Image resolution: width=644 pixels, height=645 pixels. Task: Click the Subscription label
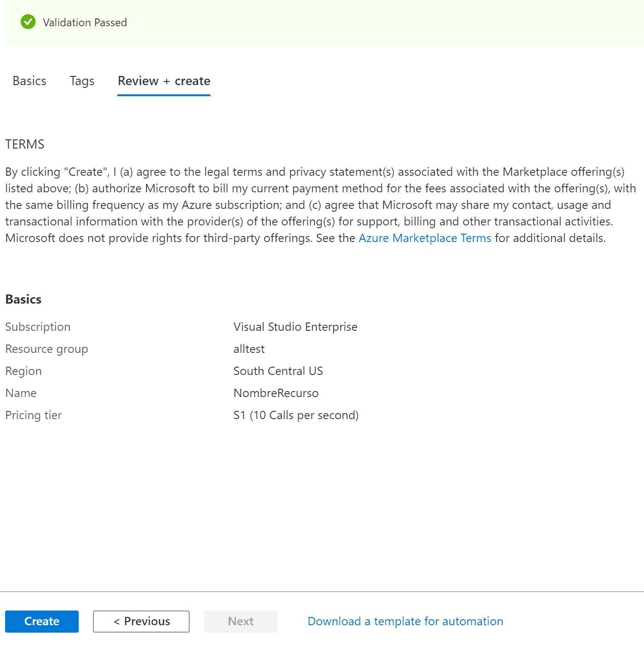coord(38,327)
